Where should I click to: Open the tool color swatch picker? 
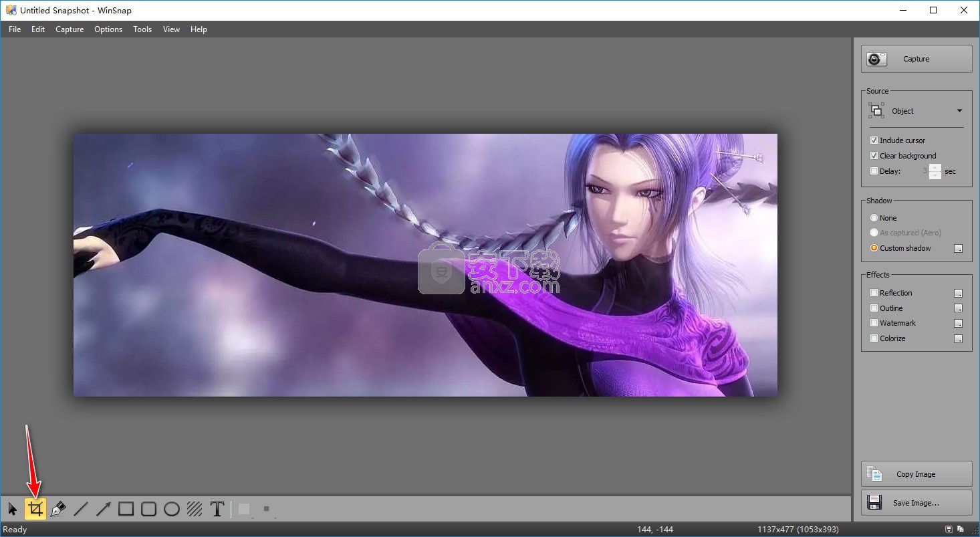pos(245,510)
